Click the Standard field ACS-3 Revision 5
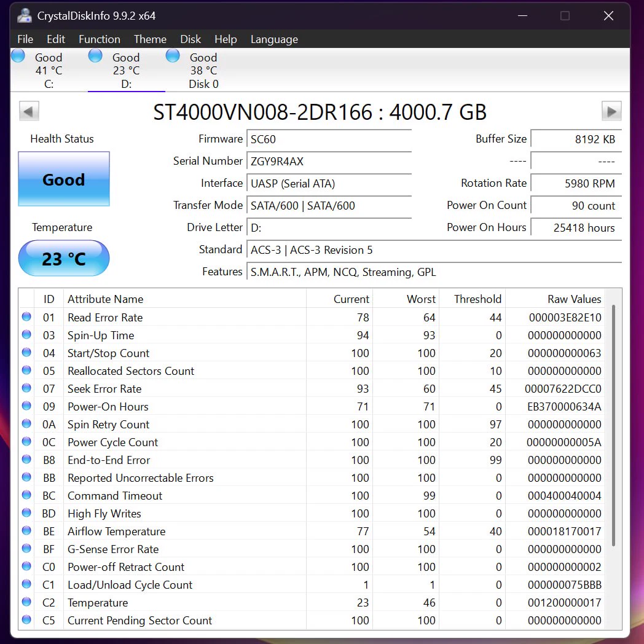 (x=434, y=249)
